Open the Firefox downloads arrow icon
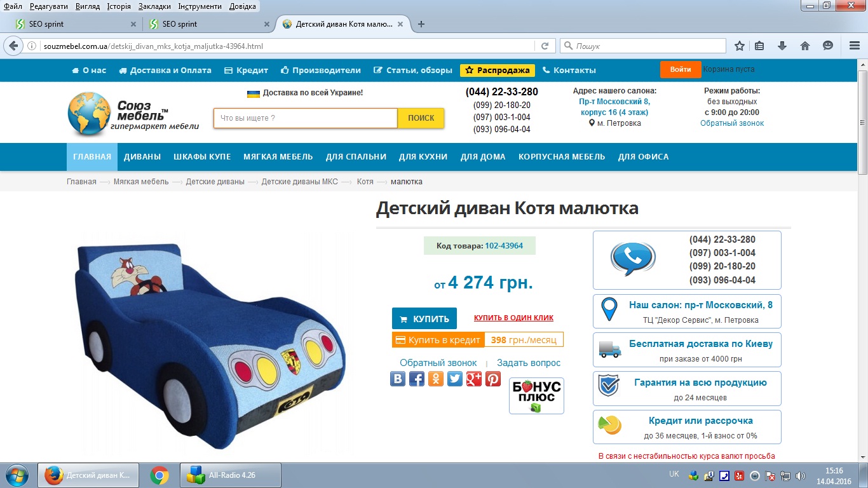The height and width of the screenshot is (488, 868). pyautogui.click(x=782, y=46)
